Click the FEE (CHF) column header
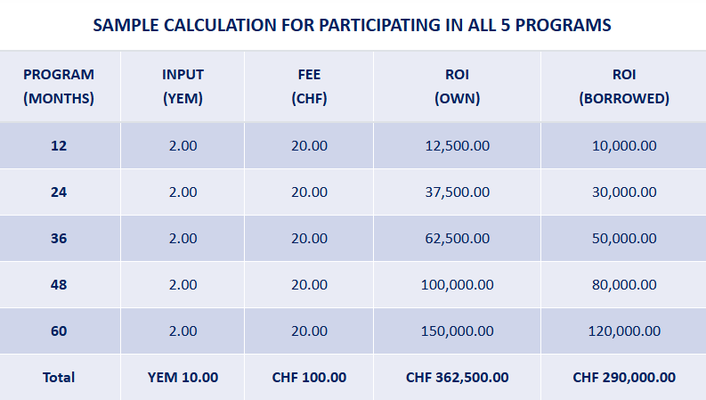 coord(309,86)
